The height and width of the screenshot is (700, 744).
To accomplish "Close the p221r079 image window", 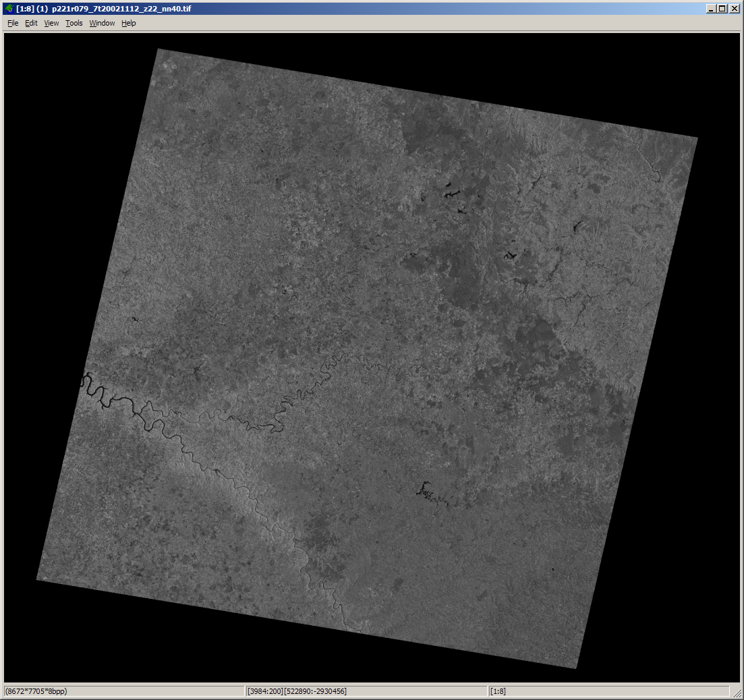I will [x=733, y=8].
